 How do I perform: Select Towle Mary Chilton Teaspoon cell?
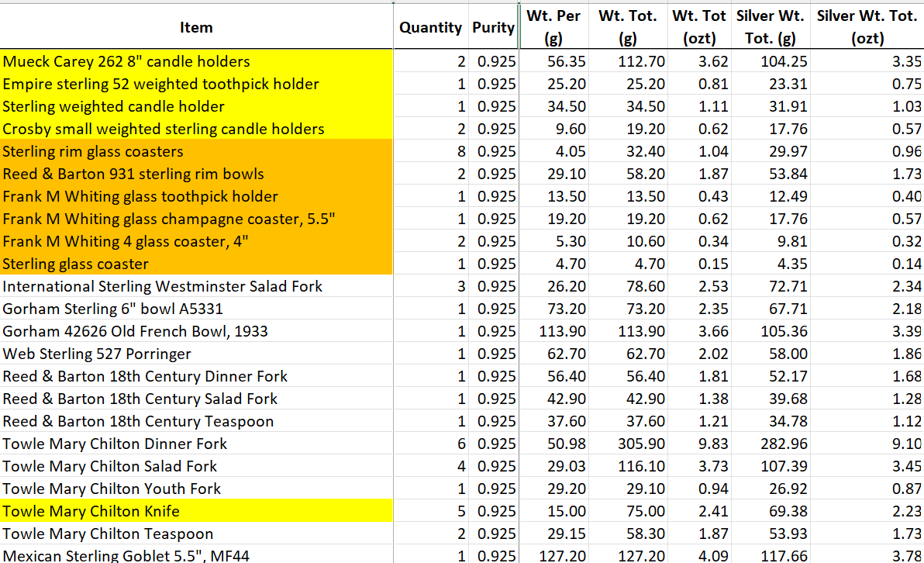point(196,534)
